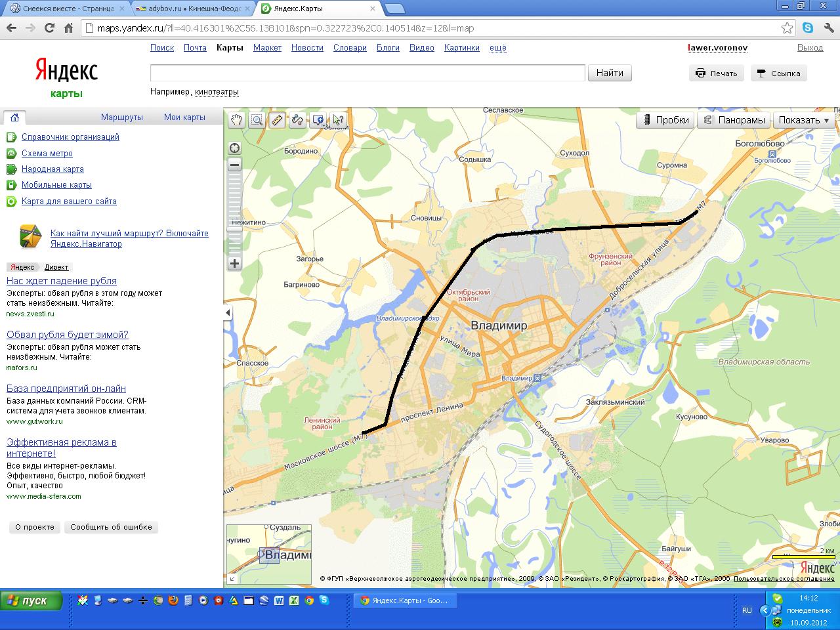Screen dimensions: 840x630
Task: Open the Новости service link
Action: point(307,48)
